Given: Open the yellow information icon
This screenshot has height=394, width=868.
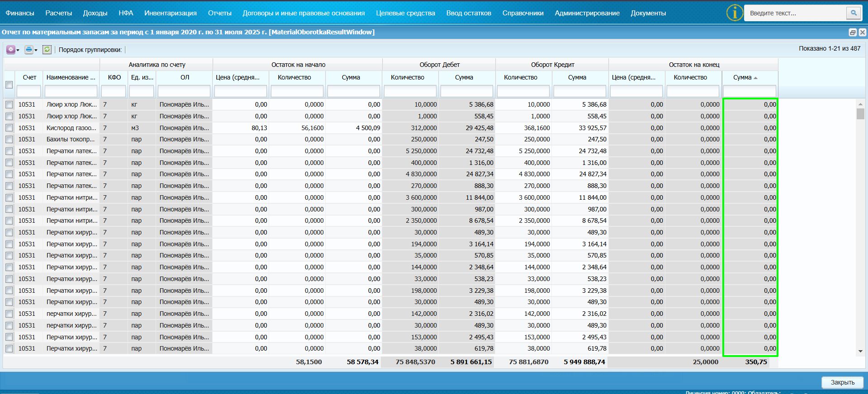Looking at the screenshot, I should point(735,13).
